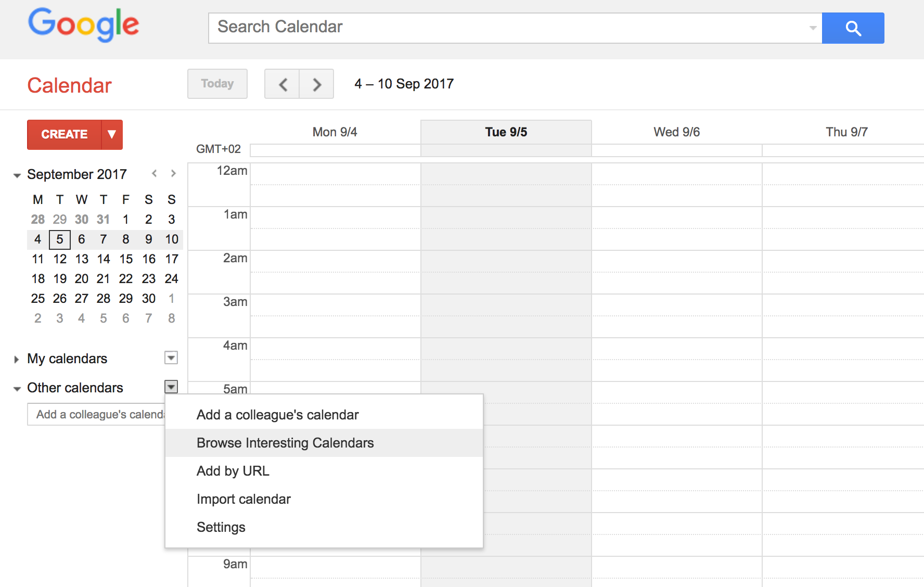
Task: Open the My calendars options dropdown
Action: (171, 358)
